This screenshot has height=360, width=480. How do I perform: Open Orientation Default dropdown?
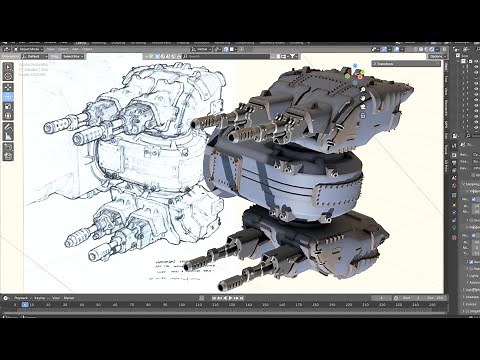click(x=35, y=56)
